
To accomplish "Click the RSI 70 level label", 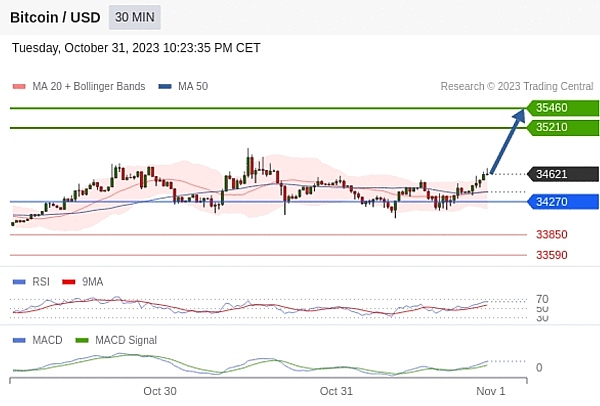I will [542, 299].
